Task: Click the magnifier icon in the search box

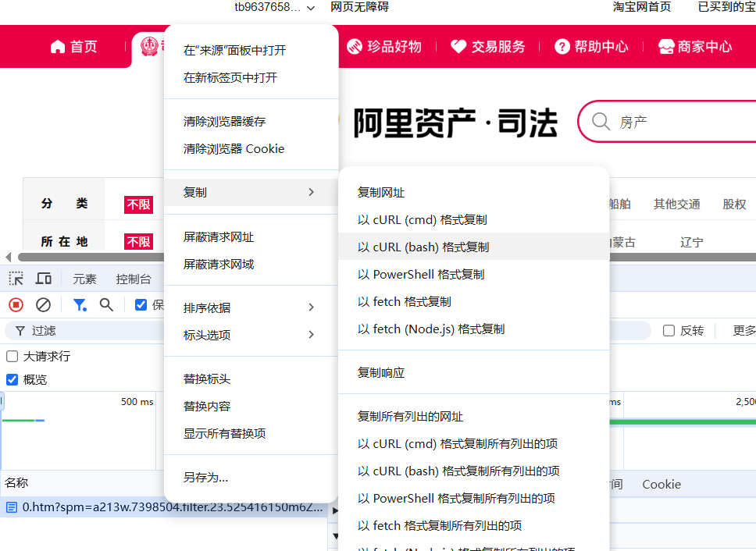Action: click(601, 122)
